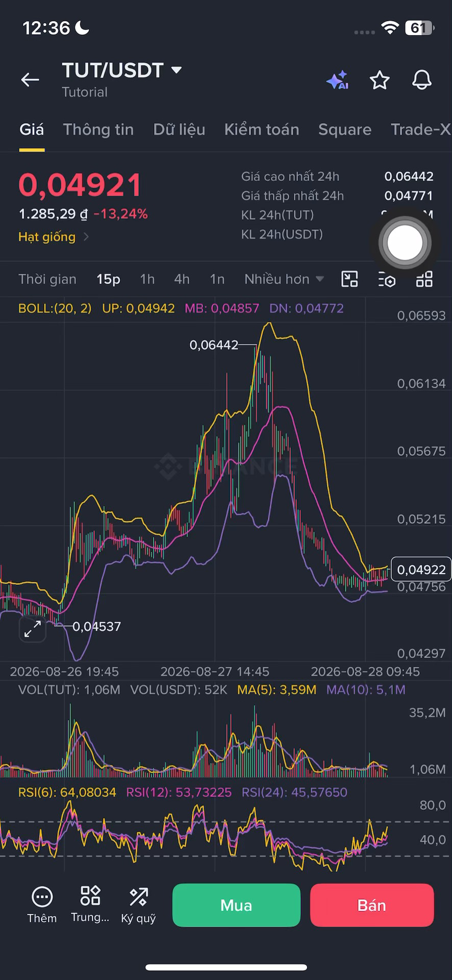Select the 1h timeframe
Screen dimensions: 452x980
click(x=147, y=279)
